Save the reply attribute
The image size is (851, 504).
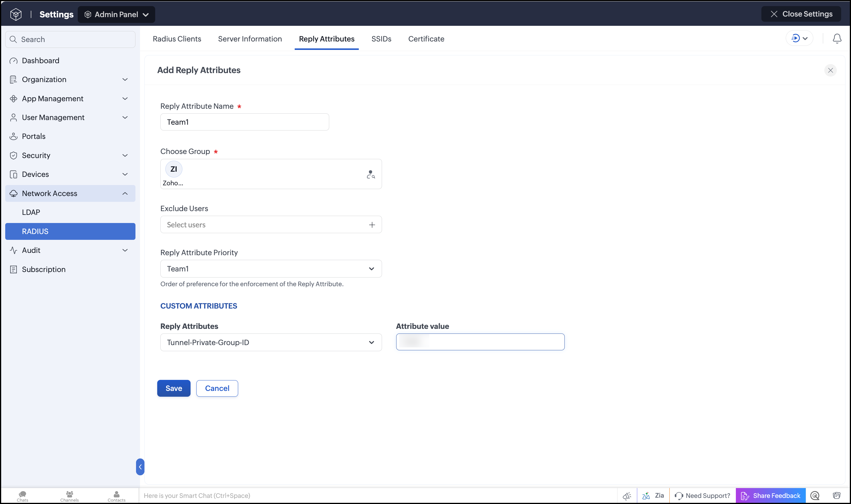(x=174, y=388)
